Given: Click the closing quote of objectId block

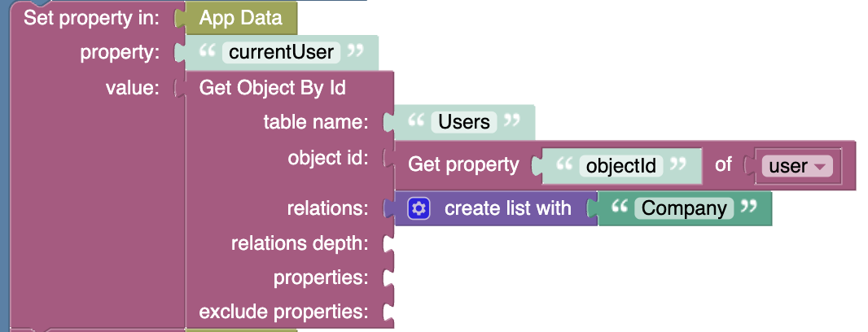Looking at the screenshot, I should click(677, 166).
